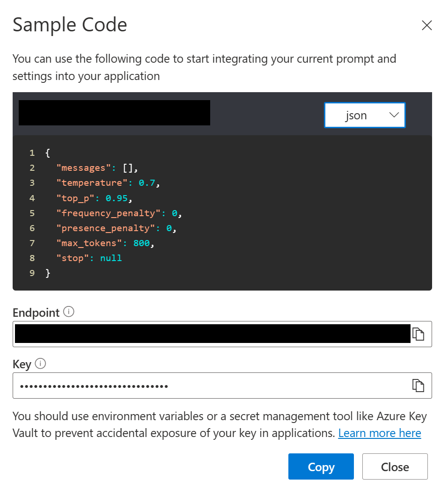Open the "Learn more here" link
Image resolution: width=448 pixels, height=488 pixels.
click(x=379, y=433)
